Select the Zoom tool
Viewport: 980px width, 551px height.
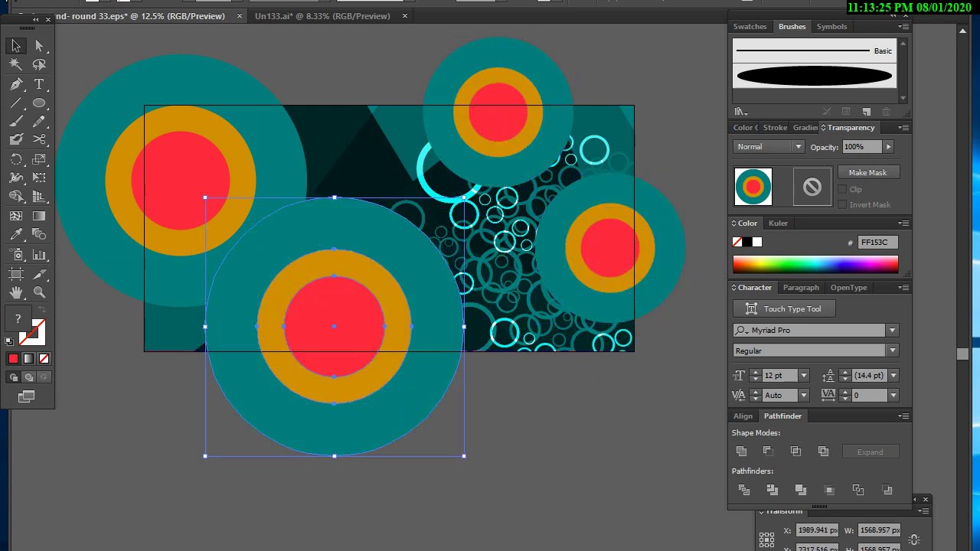39,292
